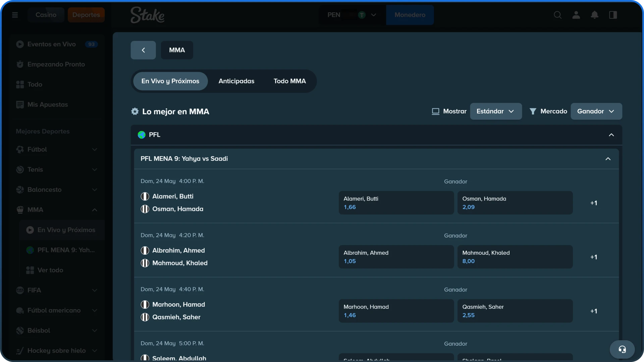Show more markets for Albrahim vs Mahmoud
The height and width of the screenshot is (362, 644).
[594, 257]
